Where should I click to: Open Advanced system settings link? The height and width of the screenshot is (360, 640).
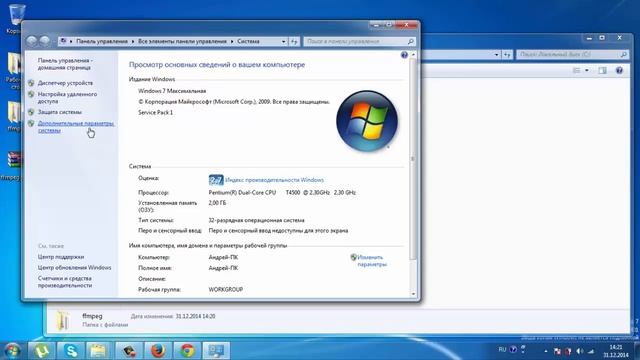tap(76, 127)
